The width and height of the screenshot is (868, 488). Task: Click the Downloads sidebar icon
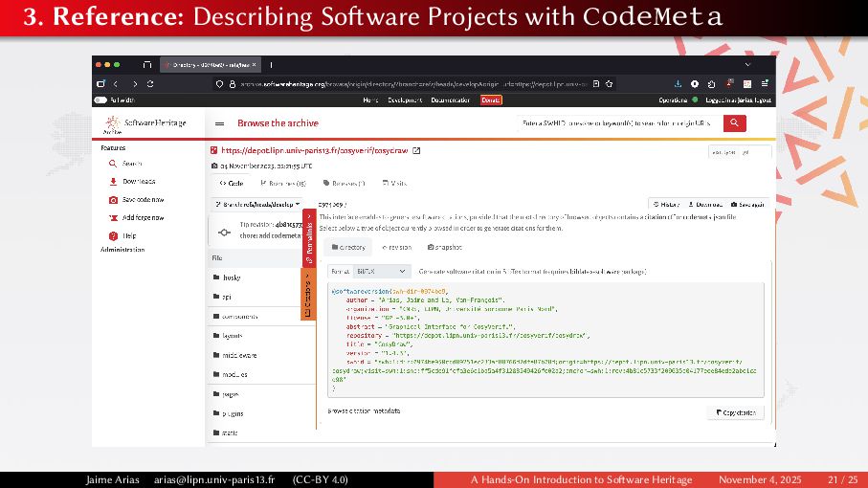tap(113, 182)
